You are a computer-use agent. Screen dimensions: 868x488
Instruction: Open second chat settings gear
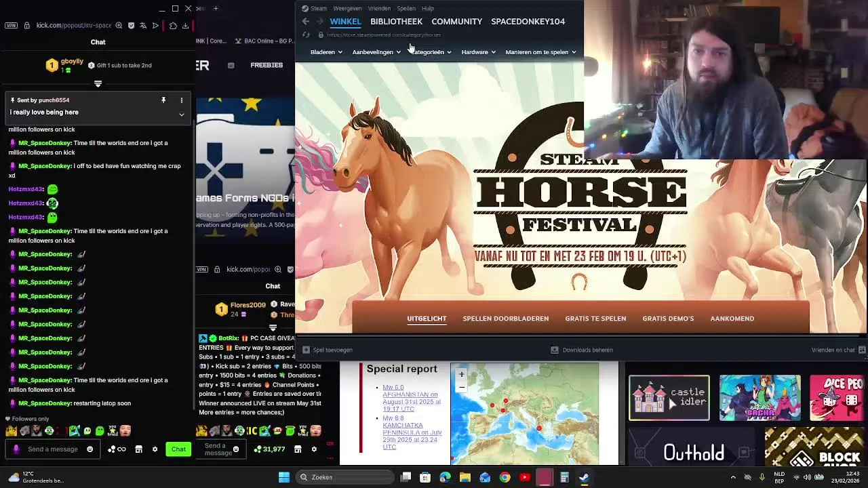coord(314,449)
